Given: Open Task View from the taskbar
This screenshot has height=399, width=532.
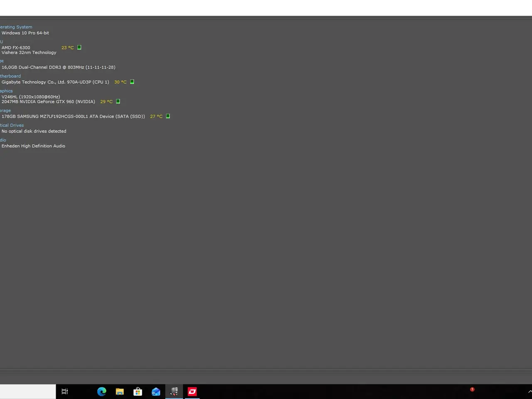Looking at the screenshot, I should coord(64,392).
